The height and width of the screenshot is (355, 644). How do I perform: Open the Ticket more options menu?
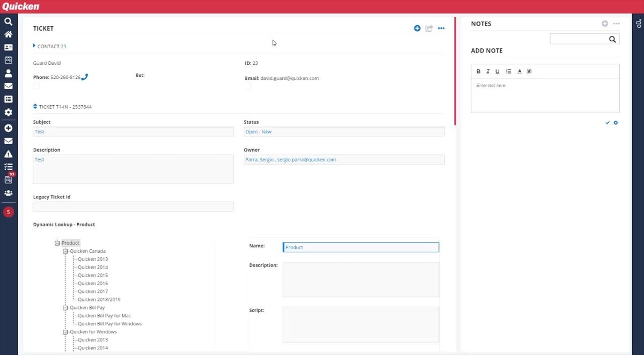[441, 28]
